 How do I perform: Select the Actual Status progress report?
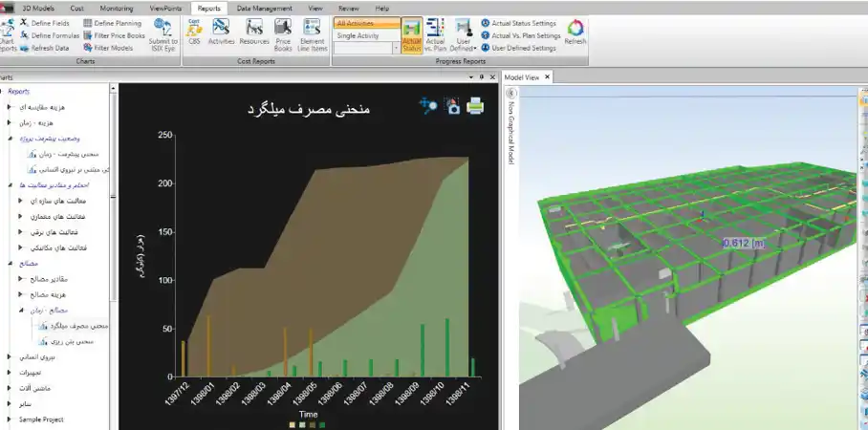point(412,34)
